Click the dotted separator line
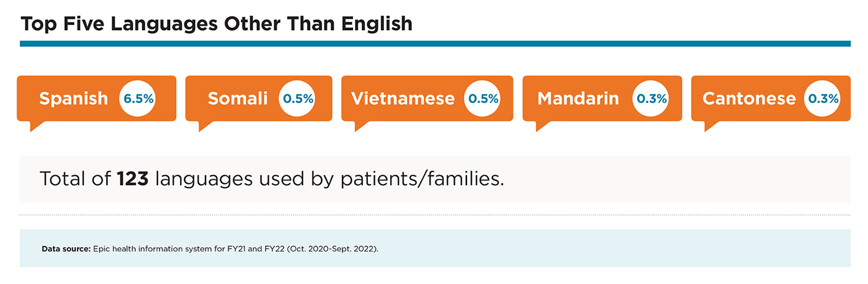 point(435,215)
